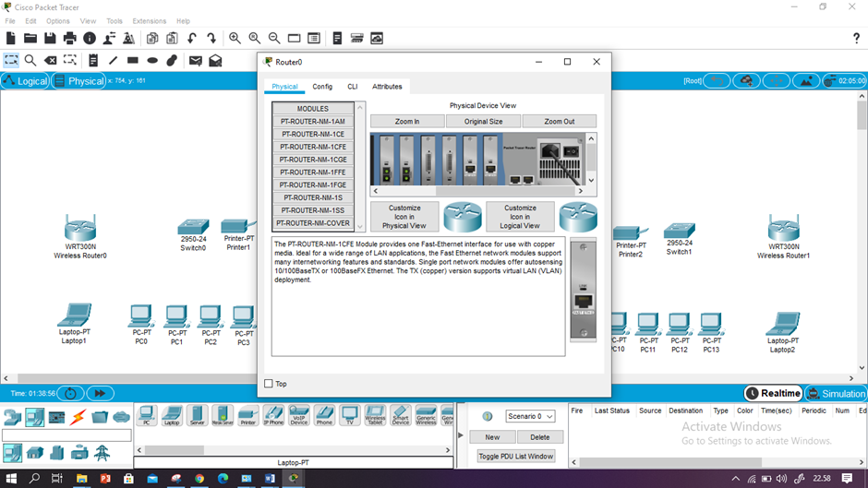
Task: Open the Tools menu
Action: 114,21
